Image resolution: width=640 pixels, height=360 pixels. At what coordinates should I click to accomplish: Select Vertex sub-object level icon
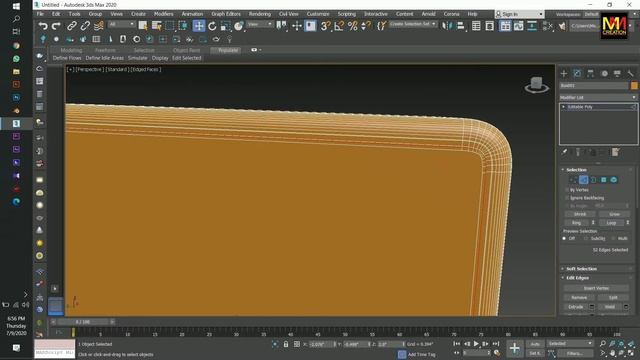pos(573,180)
